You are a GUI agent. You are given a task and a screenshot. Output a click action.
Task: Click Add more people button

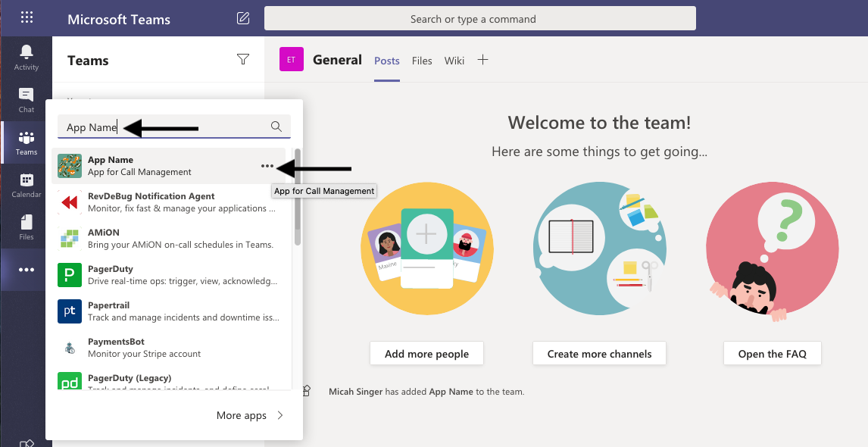[x=426, y=353]
